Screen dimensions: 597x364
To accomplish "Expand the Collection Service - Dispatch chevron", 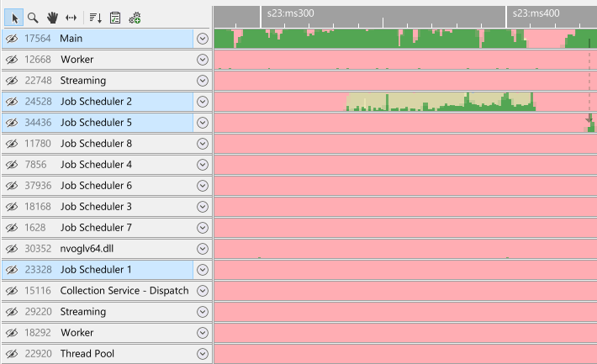I will (203, 291).
